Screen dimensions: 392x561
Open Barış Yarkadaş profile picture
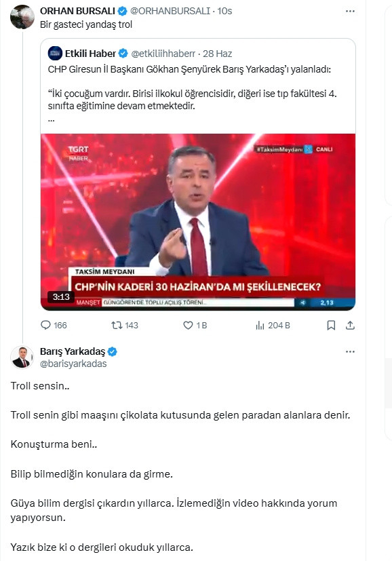point(22,357)
